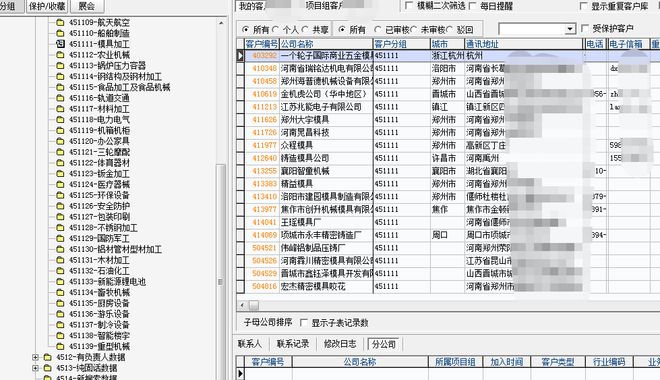The height and width of the screenshot is (380, 660).
Task: Click folder icon of 451124-医疗器械
Action: [60, 184]
